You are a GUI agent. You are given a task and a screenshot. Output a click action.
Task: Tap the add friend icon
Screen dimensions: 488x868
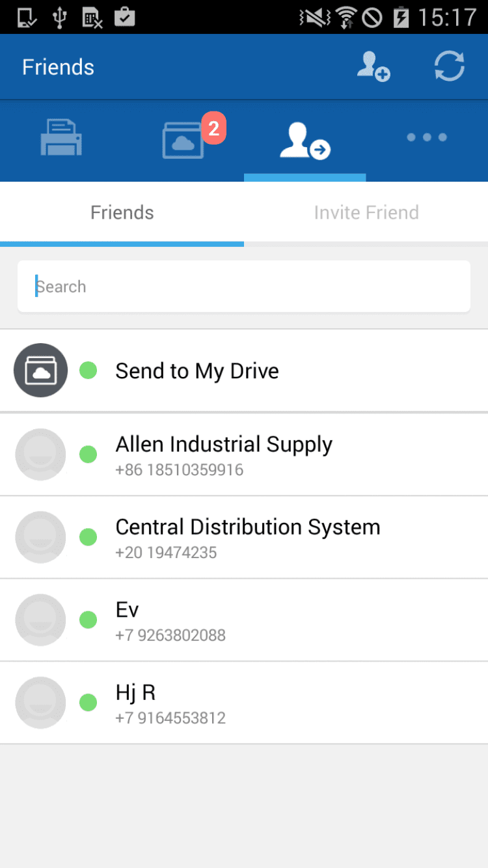tap(373, 67)
